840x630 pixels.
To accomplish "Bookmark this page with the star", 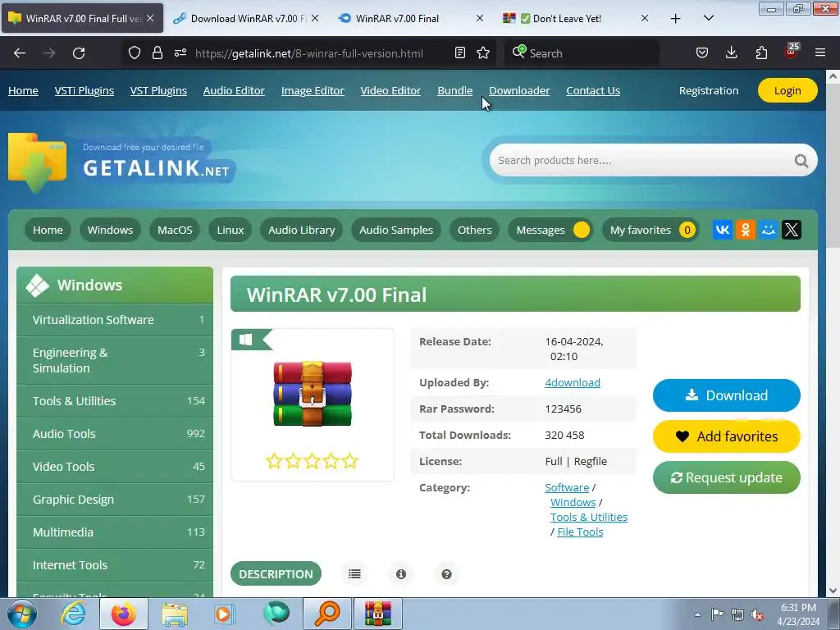I will pos(483,53).
